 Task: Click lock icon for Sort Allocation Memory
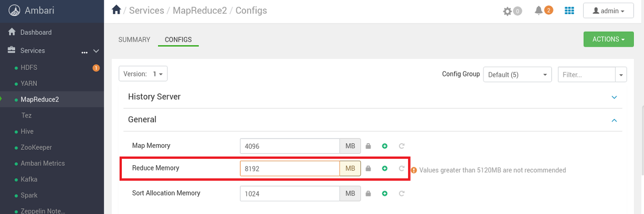(368, 193)
